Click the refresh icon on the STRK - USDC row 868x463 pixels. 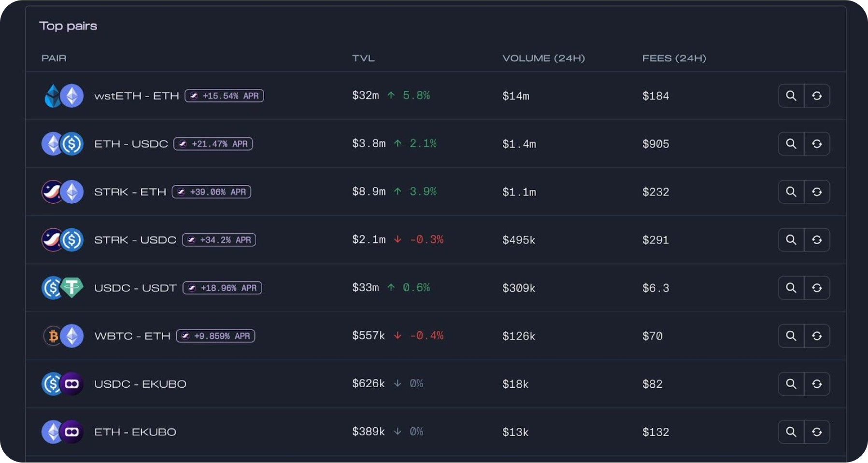[x=817, y=239]
